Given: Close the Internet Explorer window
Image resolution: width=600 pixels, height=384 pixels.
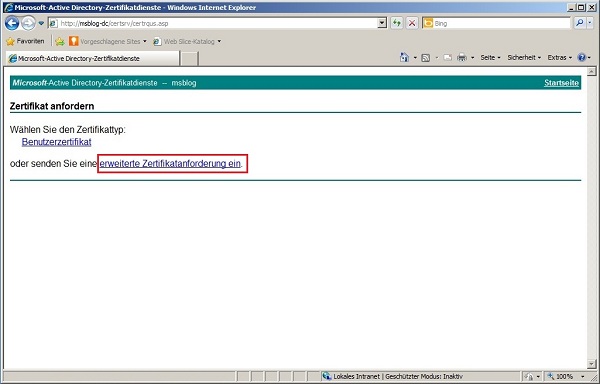Looking at the screenshot, I should (x=591, y=7).
